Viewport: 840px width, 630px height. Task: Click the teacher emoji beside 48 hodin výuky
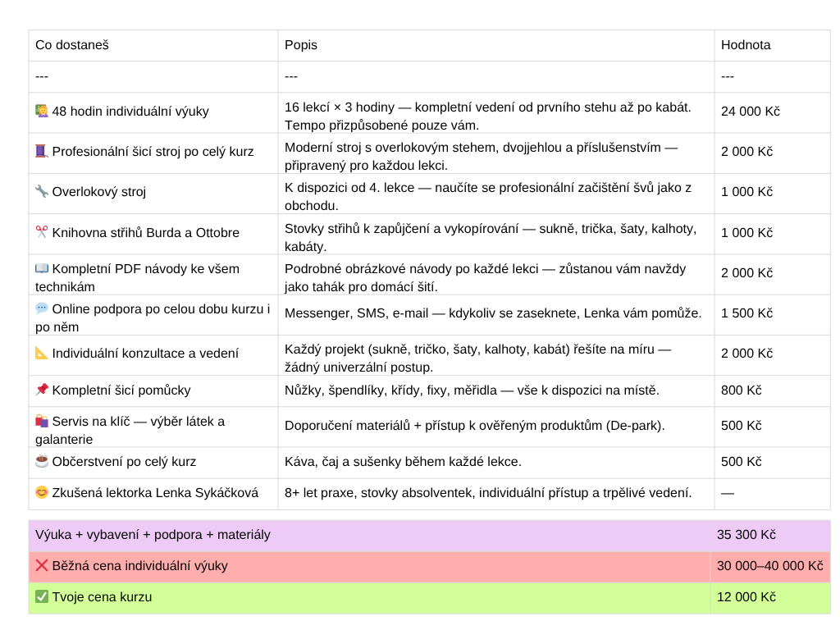coord(42,112)
